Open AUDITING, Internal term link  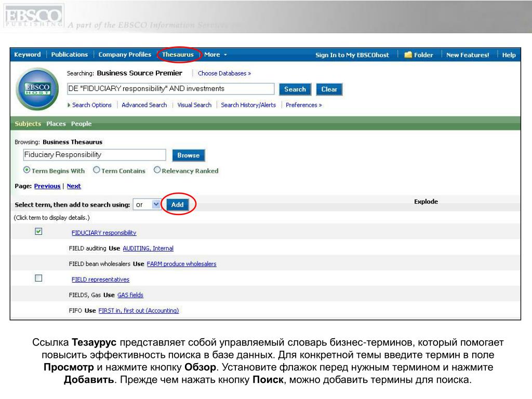[148, 248]
